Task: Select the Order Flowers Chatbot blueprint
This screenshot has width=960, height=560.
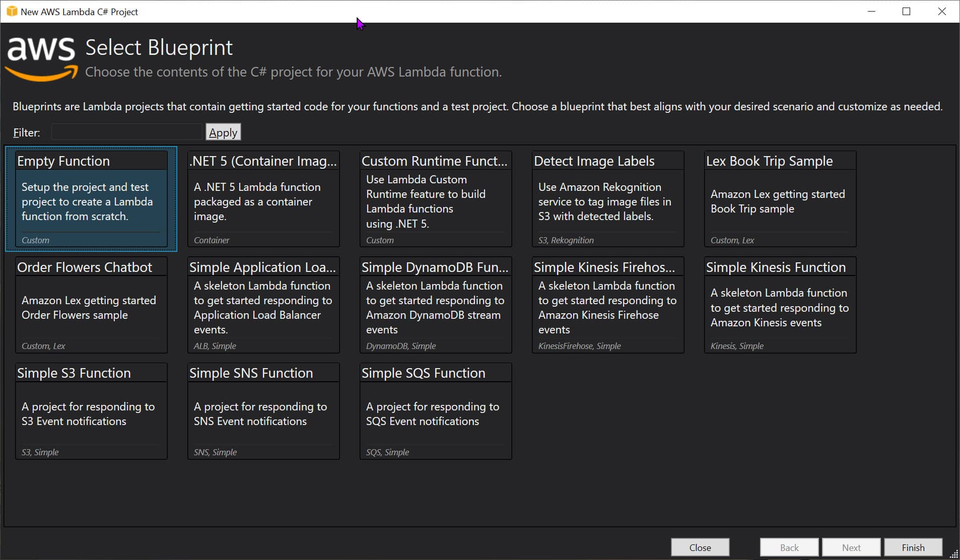Action: tap(91, 305)
